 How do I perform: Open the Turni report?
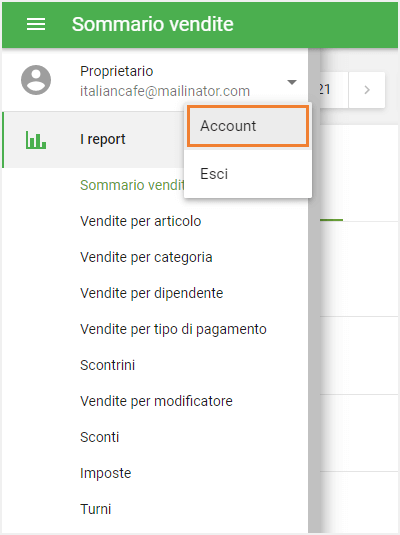96,509
